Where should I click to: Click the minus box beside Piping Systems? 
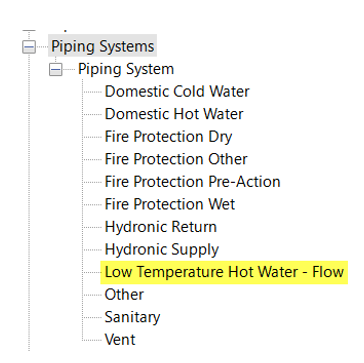click(29, 47)
